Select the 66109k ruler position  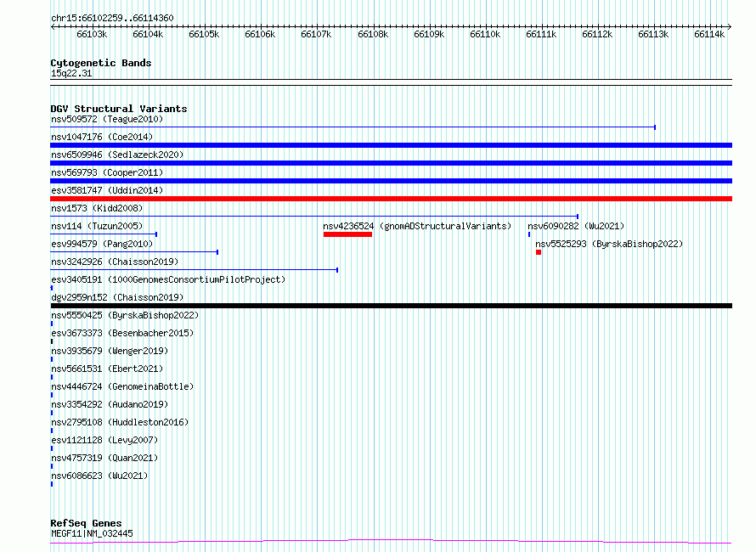pyautogui.click(x=429, y=34)
